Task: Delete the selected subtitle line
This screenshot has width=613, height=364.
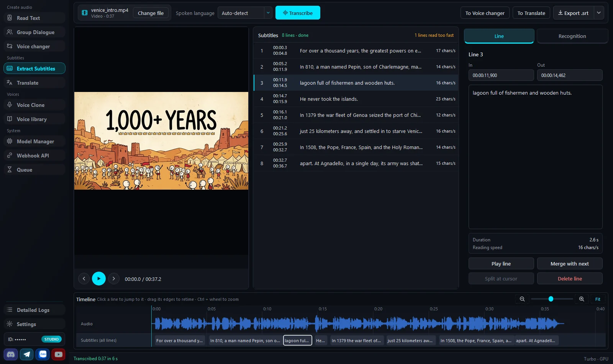Action: tap(570, 279)
